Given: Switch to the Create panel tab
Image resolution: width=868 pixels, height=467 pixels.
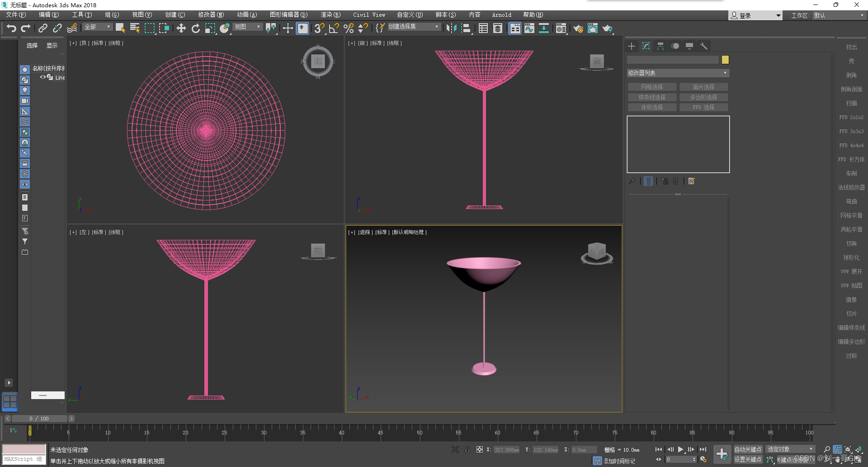Looking at the screenshot, I should click(632, 46).
